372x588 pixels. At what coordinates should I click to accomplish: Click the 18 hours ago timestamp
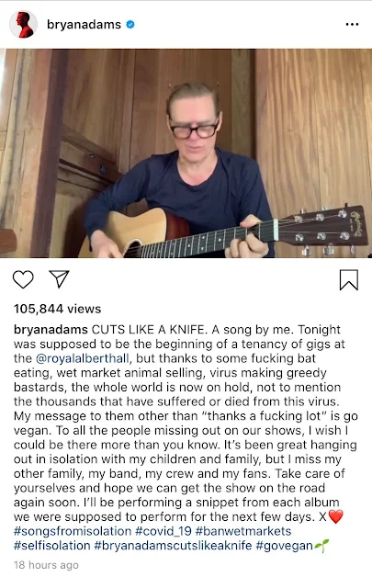46,565
